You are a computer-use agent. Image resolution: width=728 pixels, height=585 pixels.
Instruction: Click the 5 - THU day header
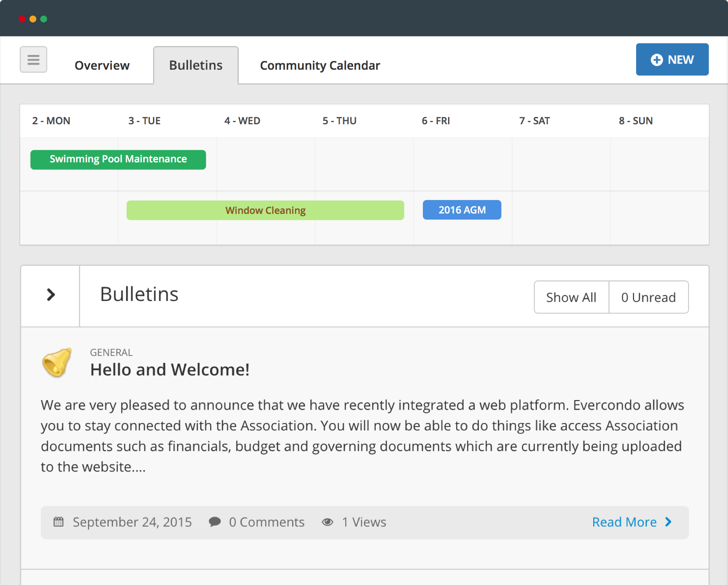point(339,121)
